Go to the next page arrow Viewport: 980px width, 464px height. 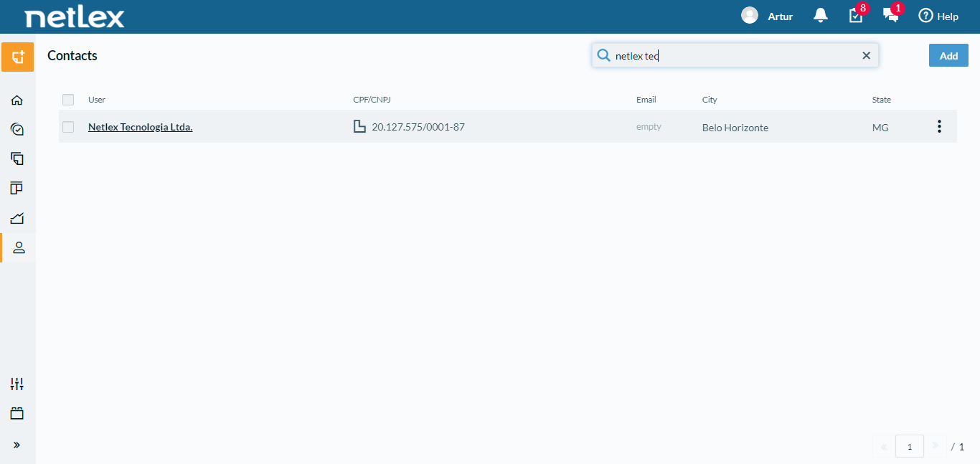(935, 446)
